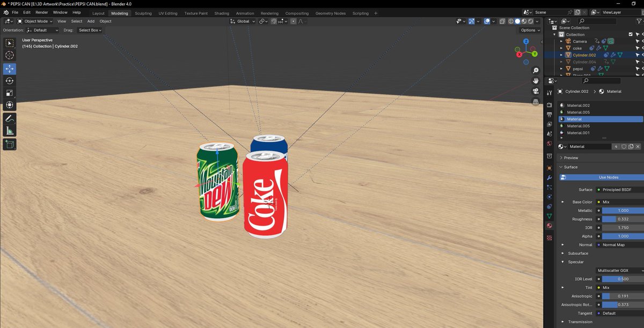
Task: Click the zoom magnifier viewport icon
Action: pyautogui.click(x=536, y=71)
